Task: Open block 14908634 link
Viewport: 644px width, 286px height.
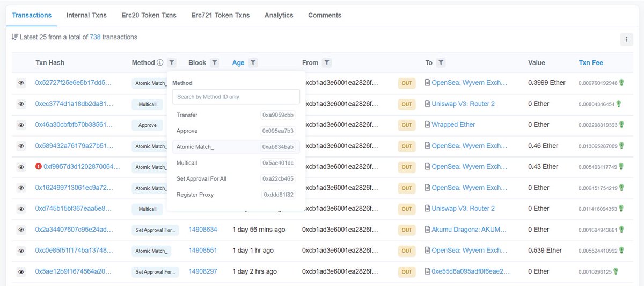Action: [203, 230]
